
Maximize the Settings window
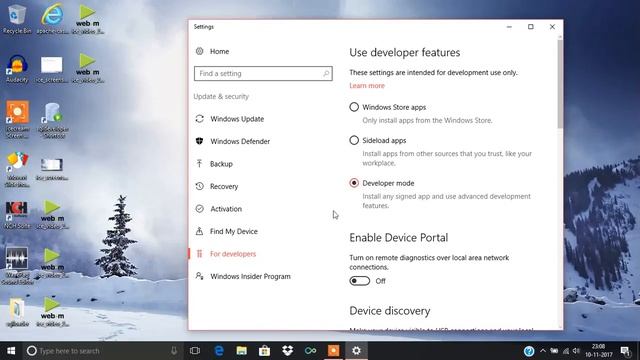pos(531,27)
